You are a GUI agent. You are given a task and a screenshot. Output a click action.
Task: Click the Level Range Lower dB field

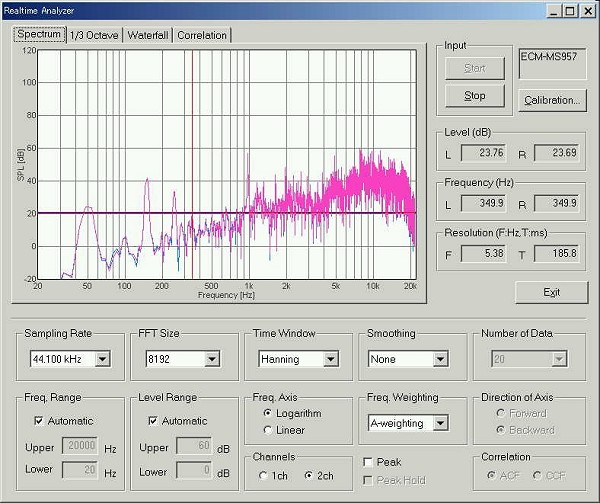pyautogui.click(x=194, y=470)
